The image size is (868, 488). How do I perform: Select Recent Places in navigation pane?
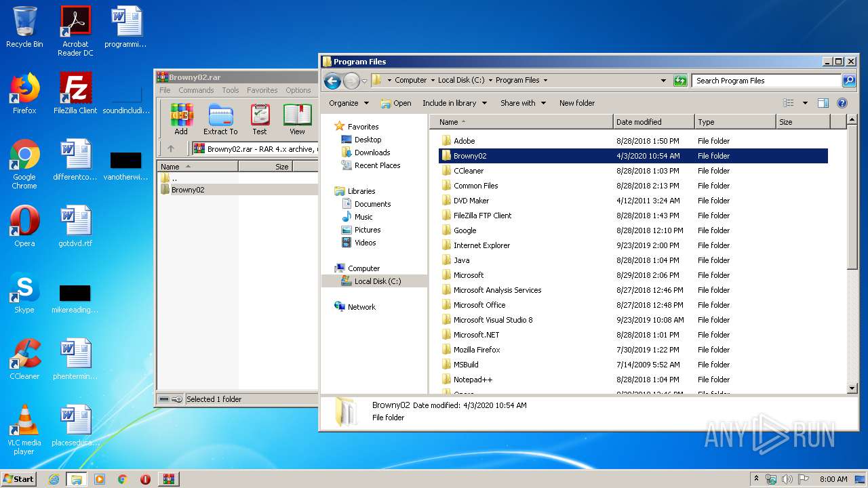[x=377, y=165]
